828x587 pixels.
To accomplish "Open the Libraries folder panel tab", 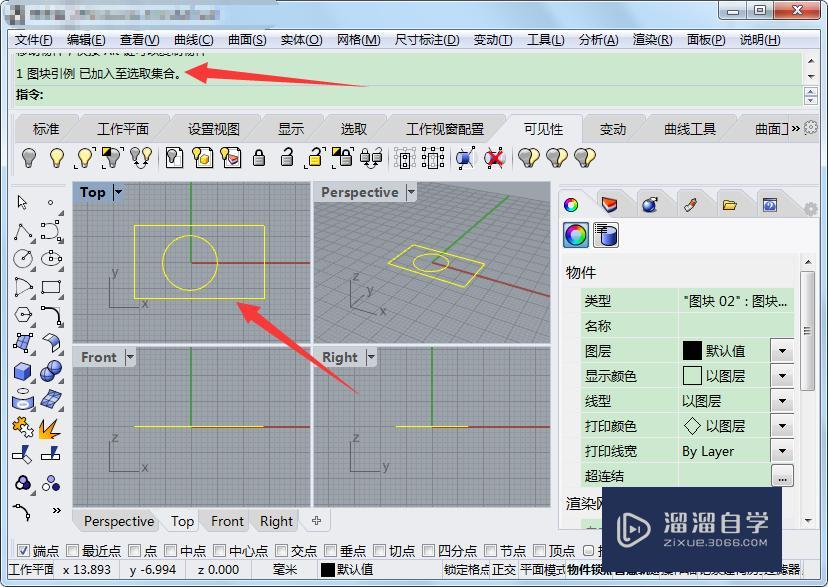I will coord(730,205).
